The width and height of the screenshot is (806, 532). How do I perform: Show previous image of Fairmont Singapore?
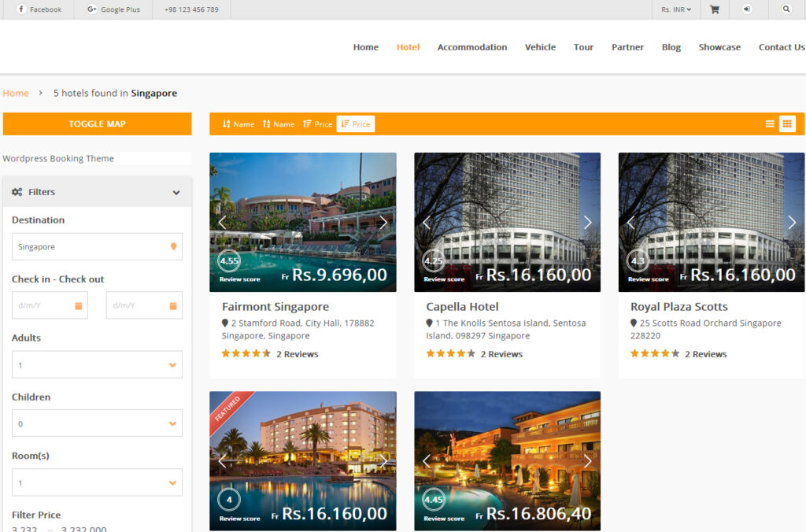pos(222,223)
